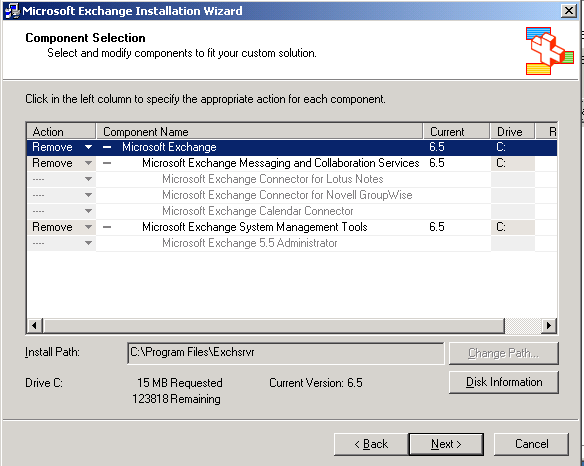Click the Install Path text field
Viewport: 584px width, 466px height.
(285, 353)
